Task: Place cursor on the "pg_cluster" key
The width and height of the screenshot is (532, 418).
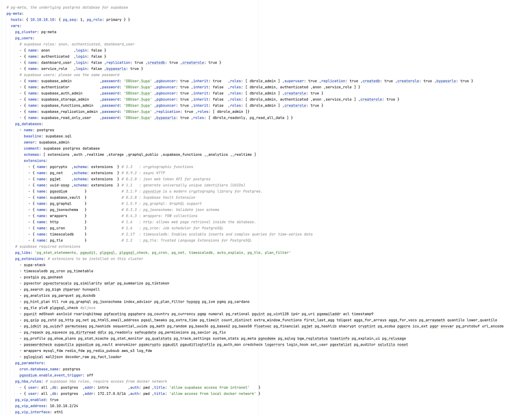Action: coord(26,32)
